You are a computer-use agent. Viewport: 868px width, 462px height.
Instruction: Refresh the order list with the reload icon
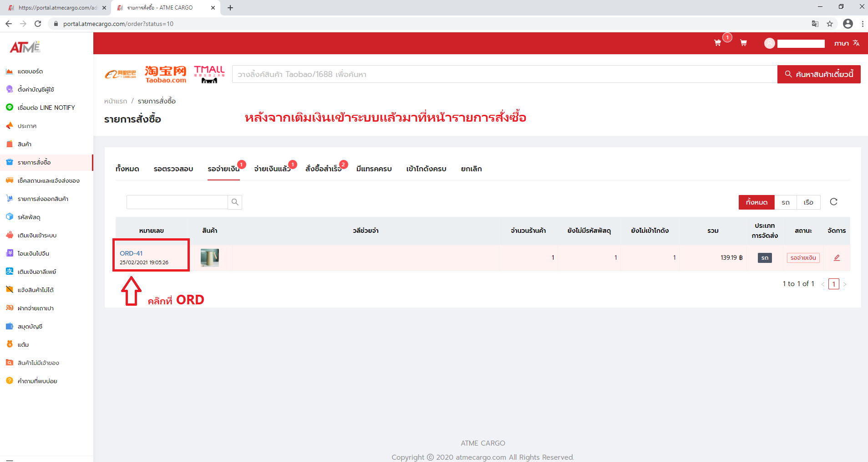(833, 202)
